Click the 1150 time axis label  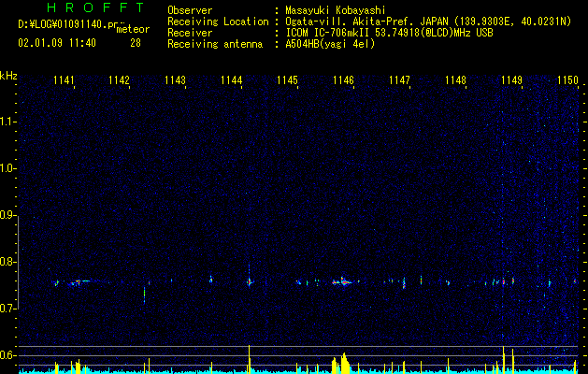(x=567, y=80)
